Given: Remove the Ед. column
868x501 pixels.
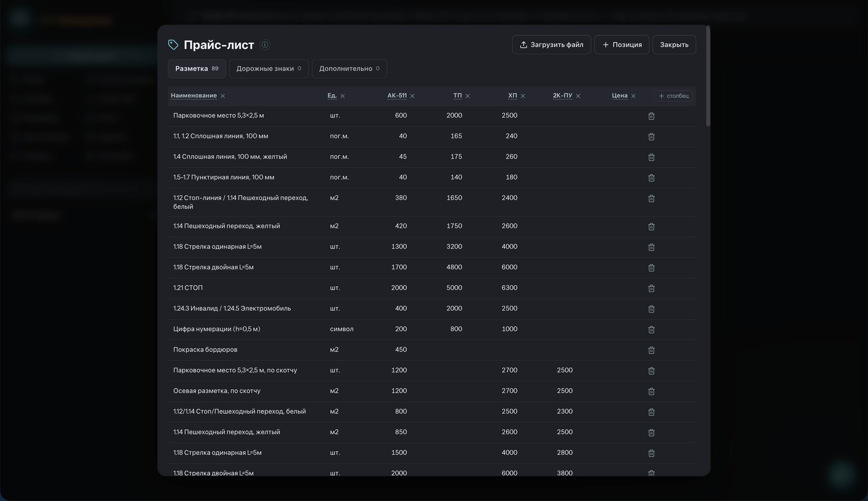Looking at the screenshot, I should pos(343,96).
